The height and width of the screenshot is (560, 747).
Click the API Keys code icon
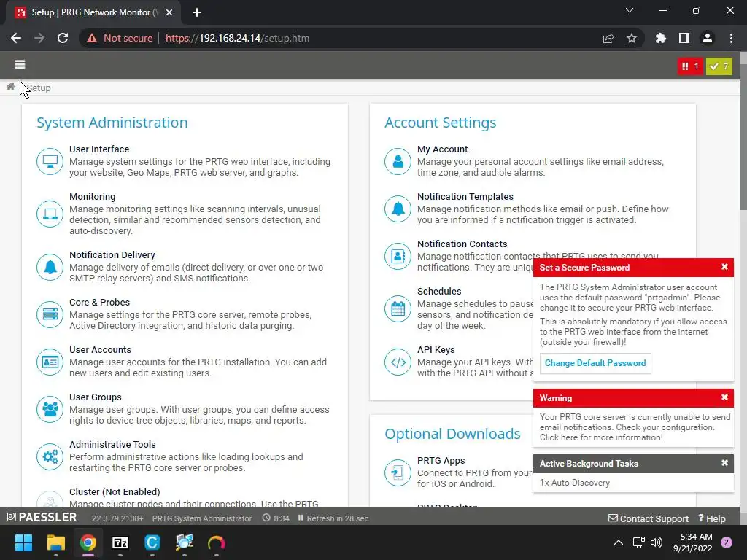[398, 362]
